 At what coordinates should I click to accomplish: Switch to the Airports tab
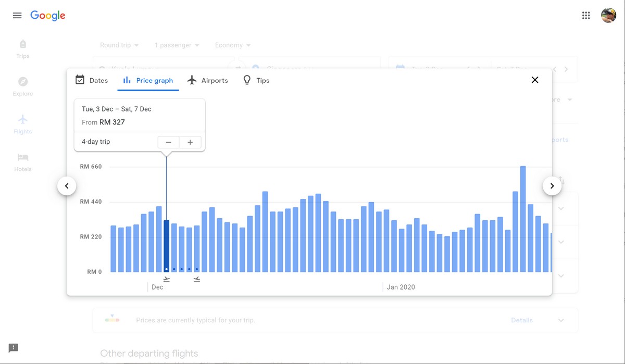pos(207,80)
